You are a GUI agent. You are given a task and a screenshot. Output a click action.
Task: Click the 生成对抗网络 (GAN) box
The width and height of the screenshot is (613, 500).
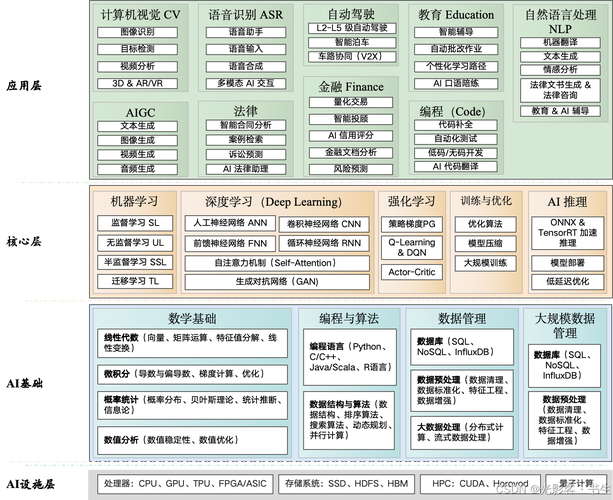[x=277, y=282]
